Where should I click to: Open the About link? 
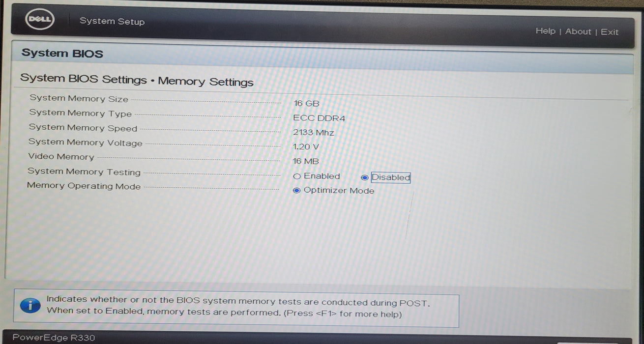click(x=578, y=31)
